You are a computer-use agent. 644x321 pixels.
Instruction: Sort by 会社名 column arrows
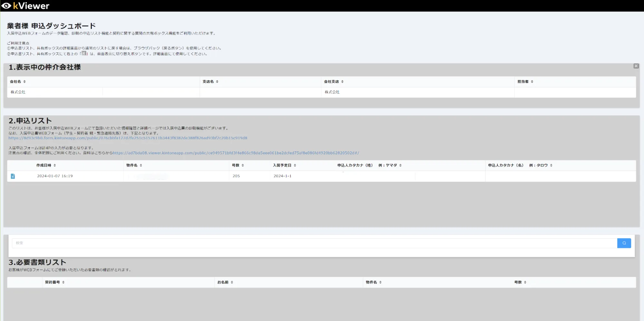[x=24, y=82]
